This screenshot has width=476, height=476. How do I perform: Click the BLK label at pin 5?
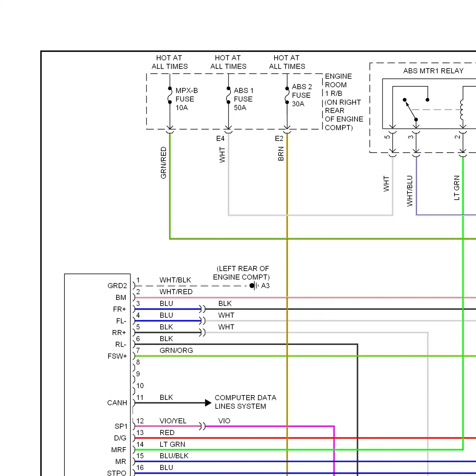coord(166,327)
